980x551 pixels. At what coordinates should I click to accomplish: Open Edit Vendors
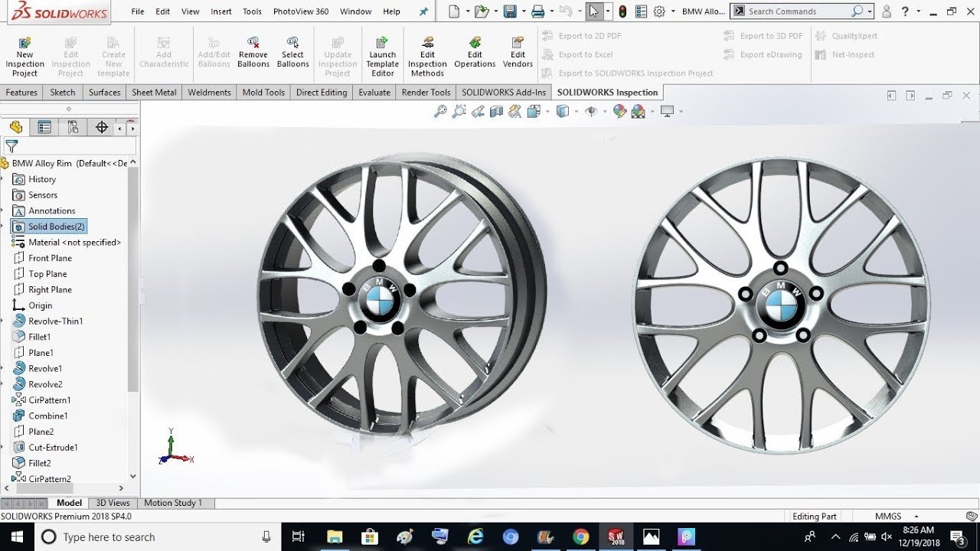(x=518, y=52)
